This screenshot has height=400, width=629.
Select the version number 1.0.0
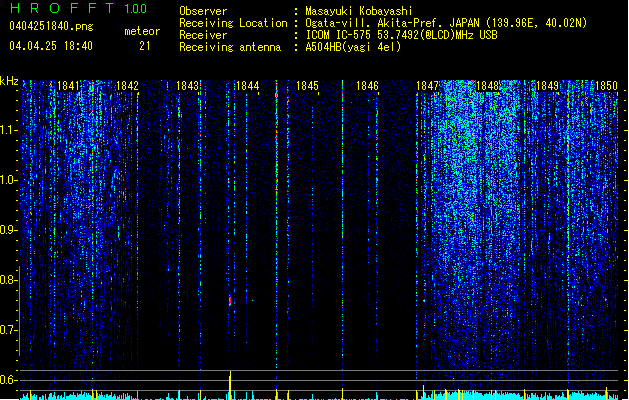click(x=136, y=9)
